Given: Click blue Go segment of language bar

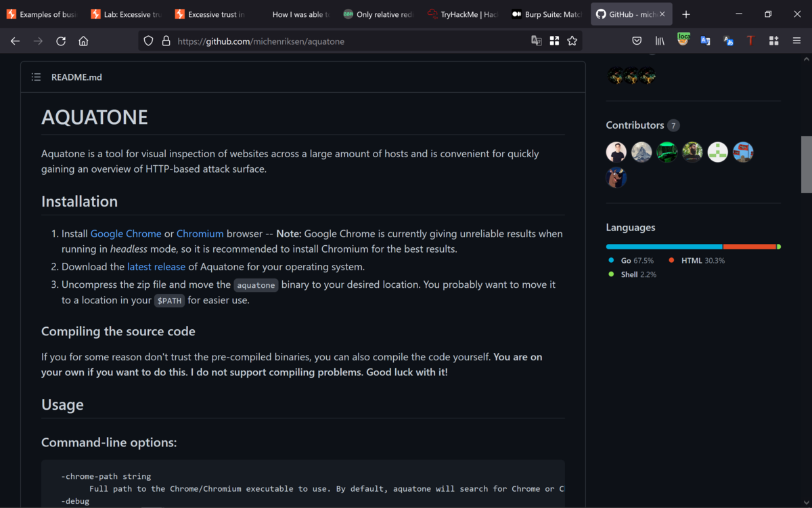Looking at the screenshot, I should click(x=664, y=247).
